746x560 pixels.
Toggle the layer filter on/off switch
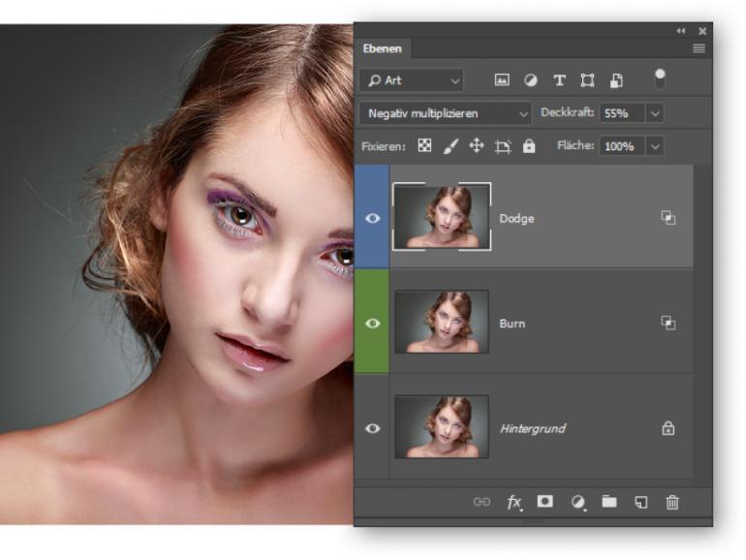(660, 78)
